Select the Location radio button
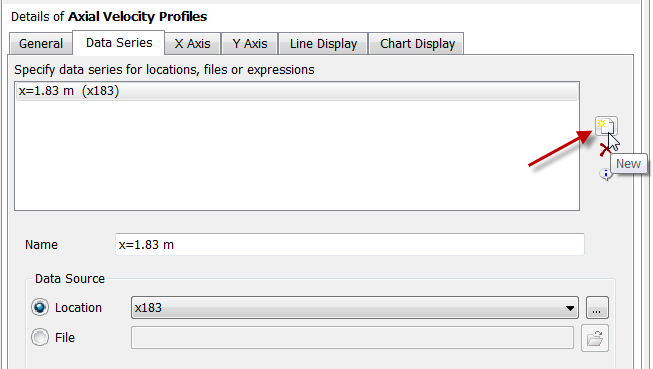Viewport: 653px width, 369px height. tap(40, 307)
